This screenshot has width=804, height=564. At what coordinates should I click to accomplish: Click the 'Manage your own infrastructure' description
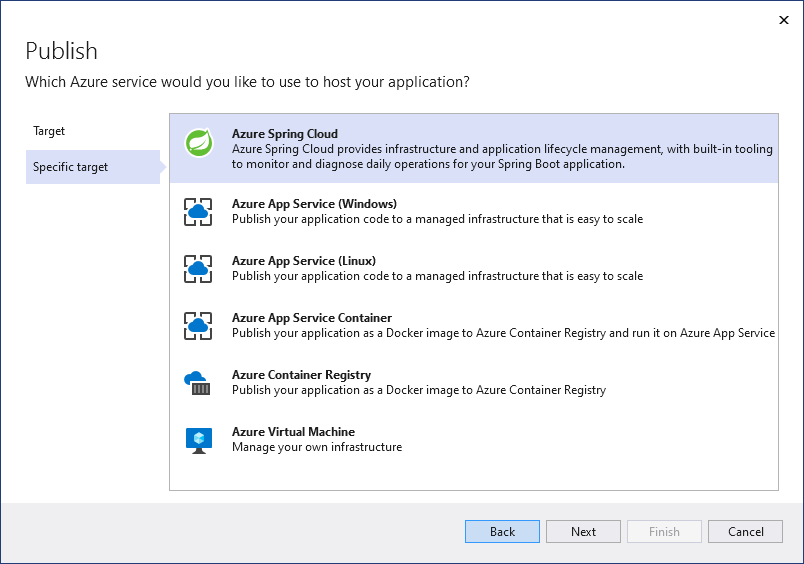317,447
